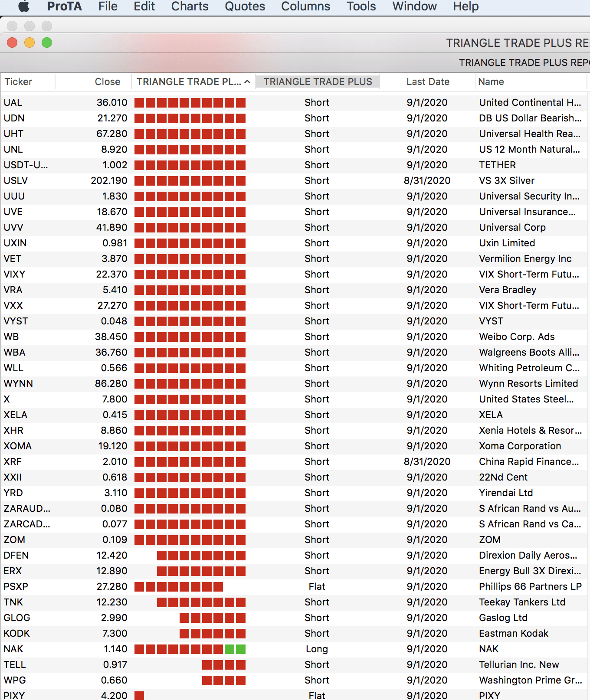Image resolution: width=590 pixels, height=700 pixels.
Task: Select the USDT-U... ticker
Action: (x=26, y=165)
